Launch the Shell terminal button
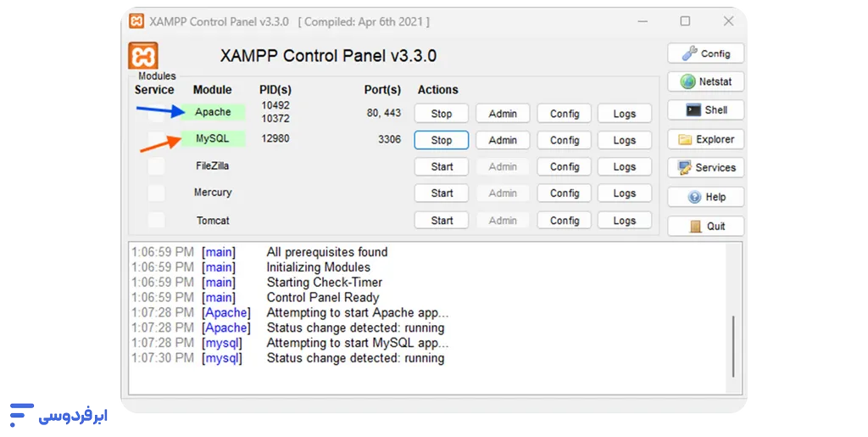 coord(706,110)
